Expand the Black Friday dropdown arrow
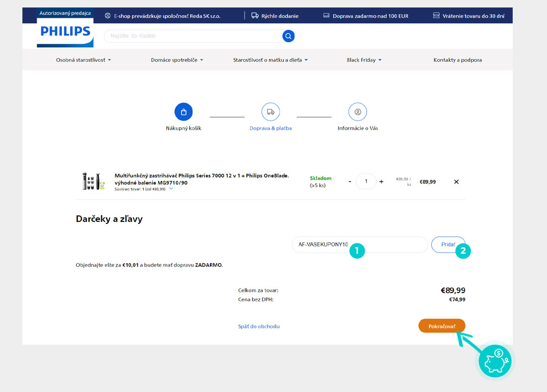Viewport: 547px width, 392px height. pyautogui.click(x=380, y=60)
